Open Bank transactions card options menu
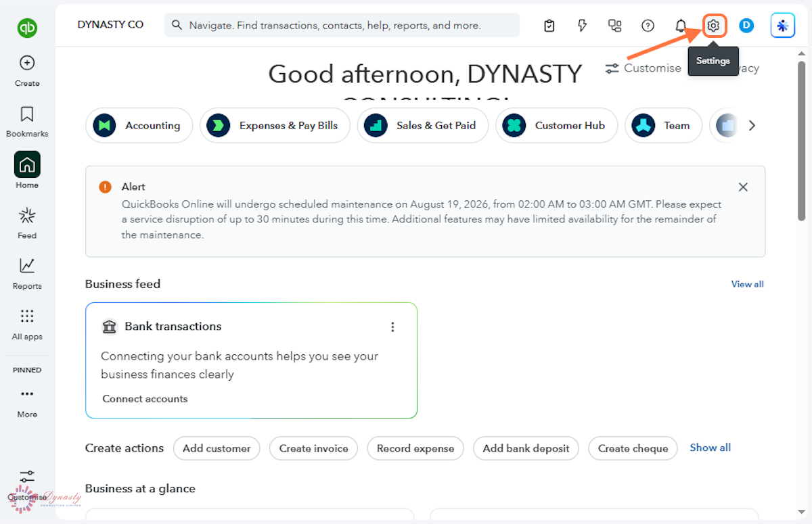The image size is (812, 524). point(392,327)
